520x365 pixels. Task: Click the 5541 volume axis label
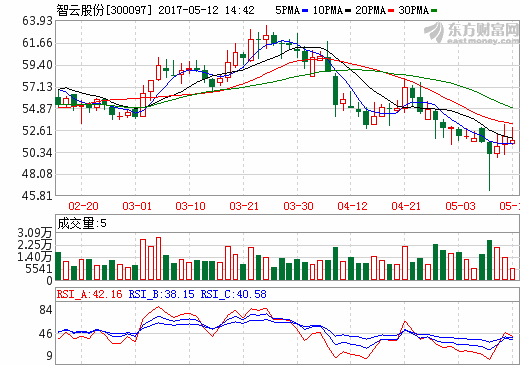coord(39,269)
